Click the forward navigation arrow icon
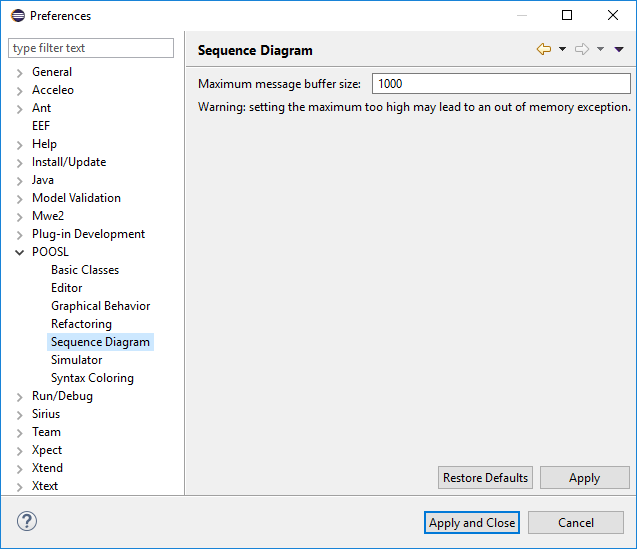The width and height of the screenshot is (637, 549). [x=581, y=50]
